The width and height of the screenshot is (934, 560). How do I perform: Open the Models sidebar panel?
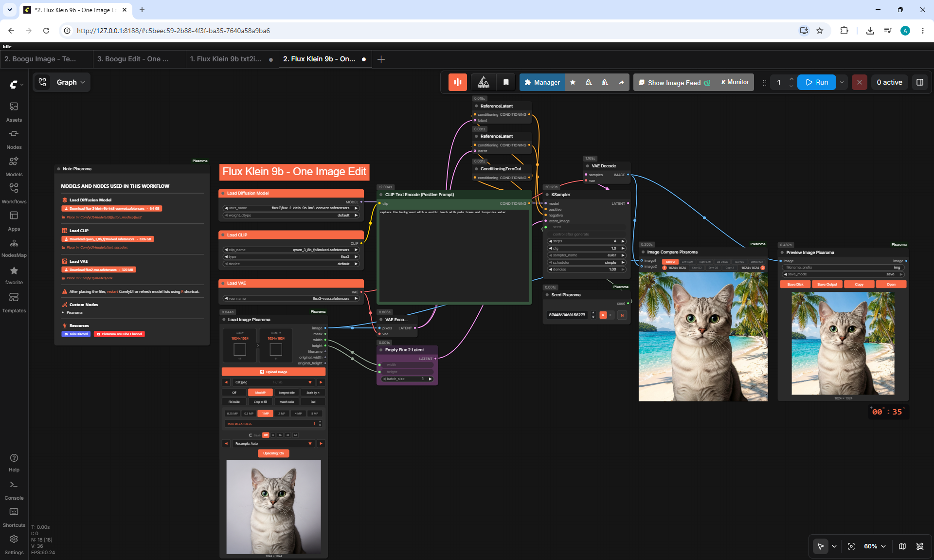pyautogui.click(x=14, y=166)
